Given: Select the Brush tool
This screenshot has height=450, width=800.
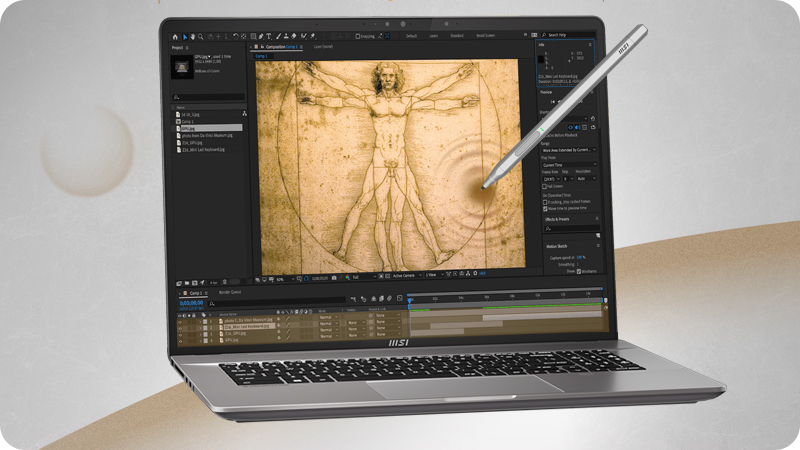Looking at the screenshot, I should pyautogui.click(x=278, y=36).
